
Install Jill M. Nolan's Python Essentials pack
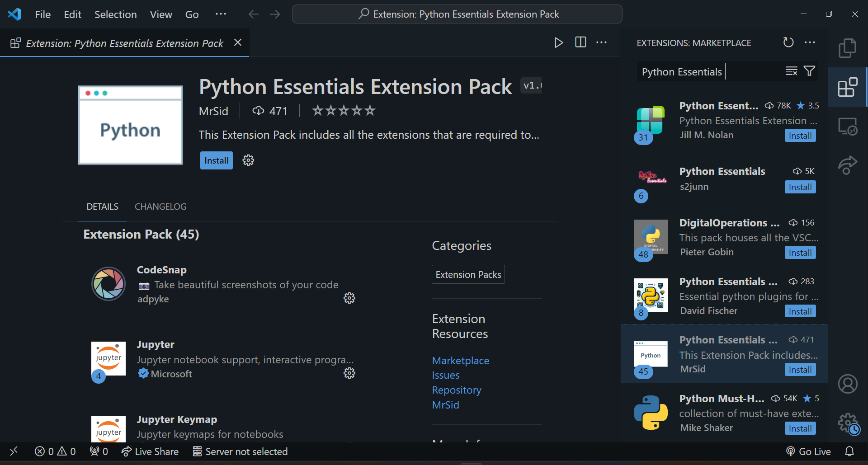coord(800,136)
